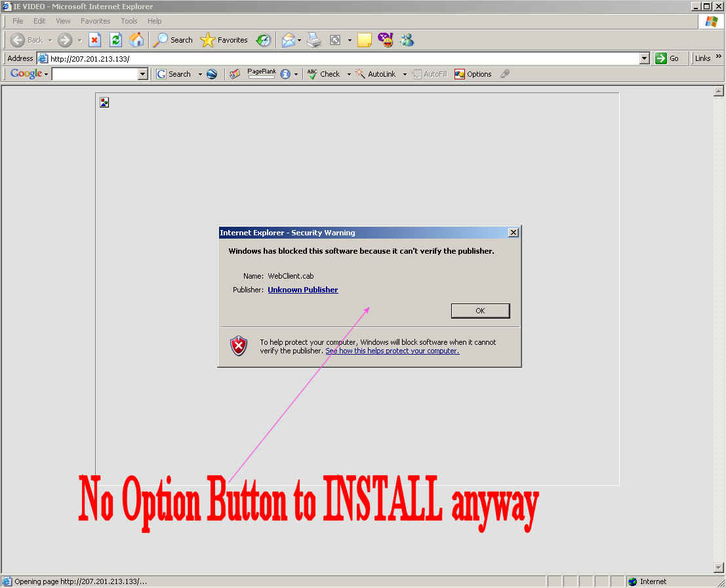Open the Tools menu

pos(129,21)
